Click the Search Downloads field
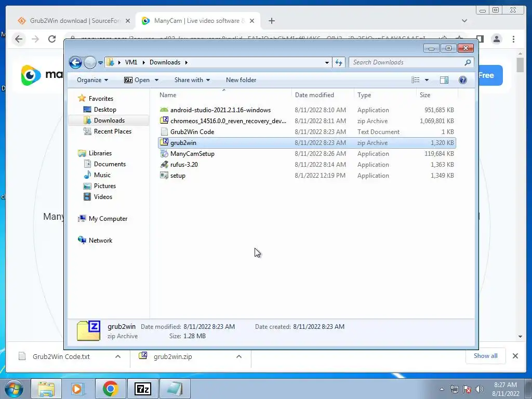The width and height of the screenshot is (532, 399). (x=406, y=62)
